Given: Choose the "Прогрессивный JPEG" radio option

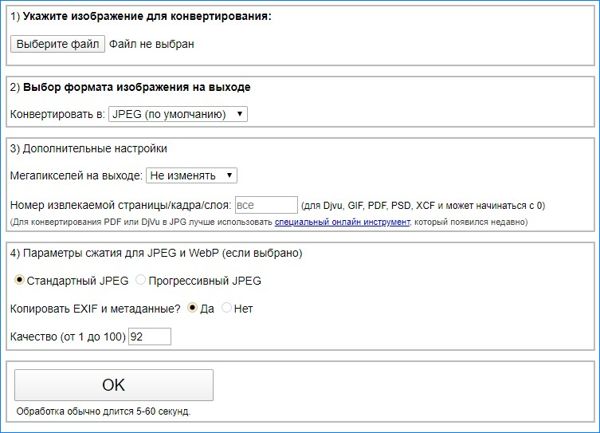Looking at the screenshot, I should 140,280.
